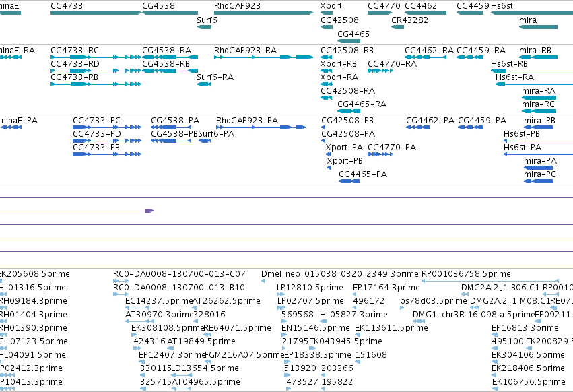
Task: Select the CG4465-RA transcript label
Action: [x=362, y=104]
